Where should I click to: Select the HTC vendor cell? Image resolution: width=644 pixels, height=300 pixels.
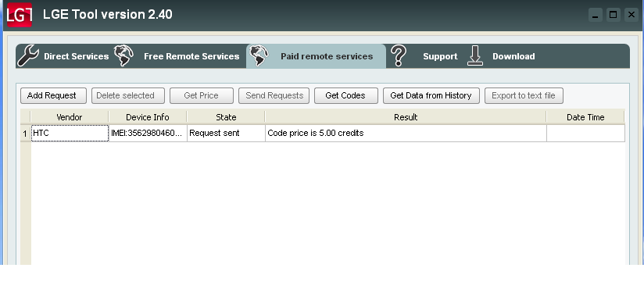[70, 134]
